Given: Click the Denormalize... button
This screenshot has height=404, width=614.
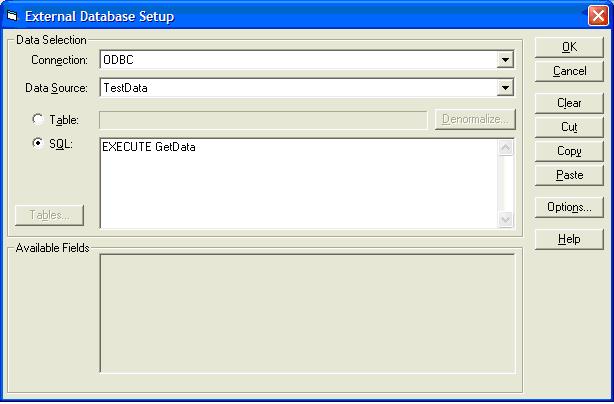Looking at the screenshot, I should [x=475, y=120].
